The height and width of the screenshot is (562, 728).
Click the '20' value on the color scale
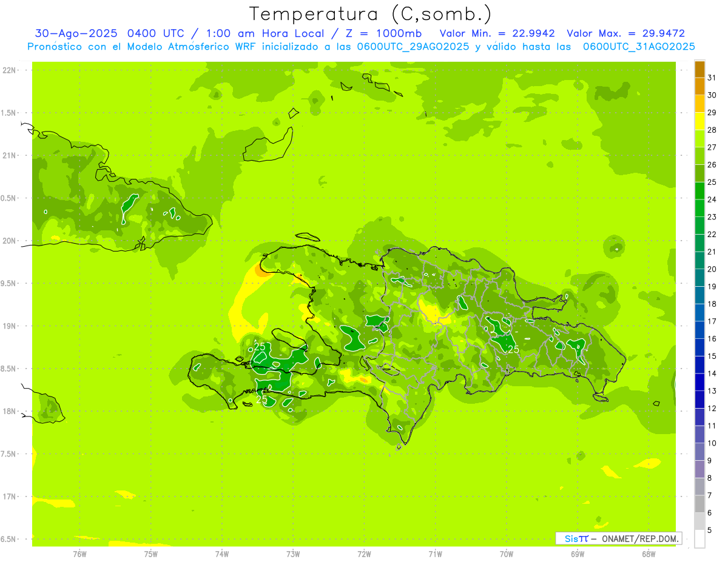[712, 269]
